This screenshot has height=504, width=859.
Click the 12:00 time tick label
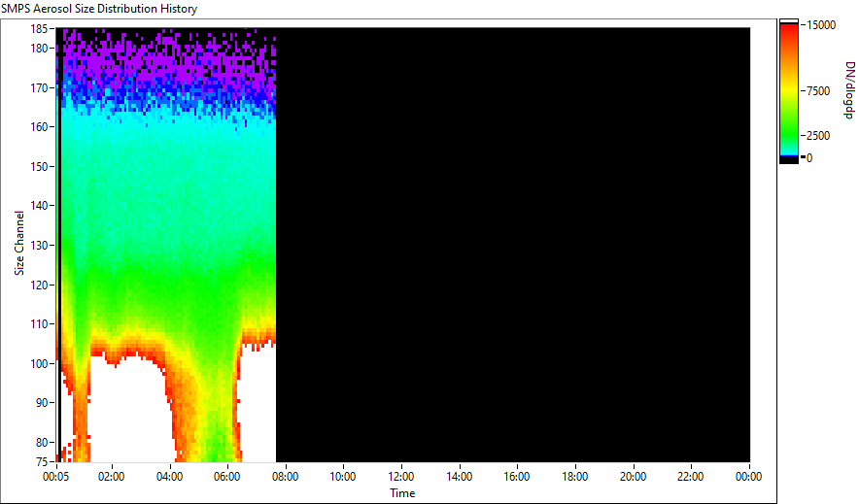(x=401, y=477)
